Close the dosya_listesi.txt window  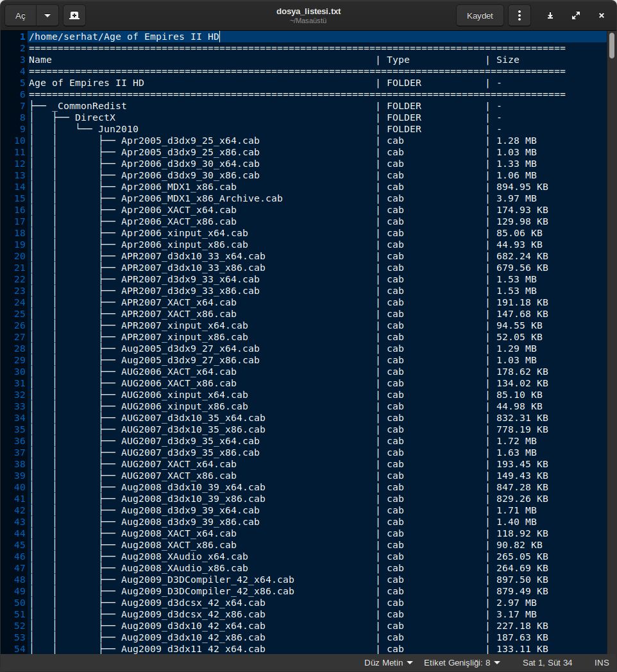(x=601, y=15)
